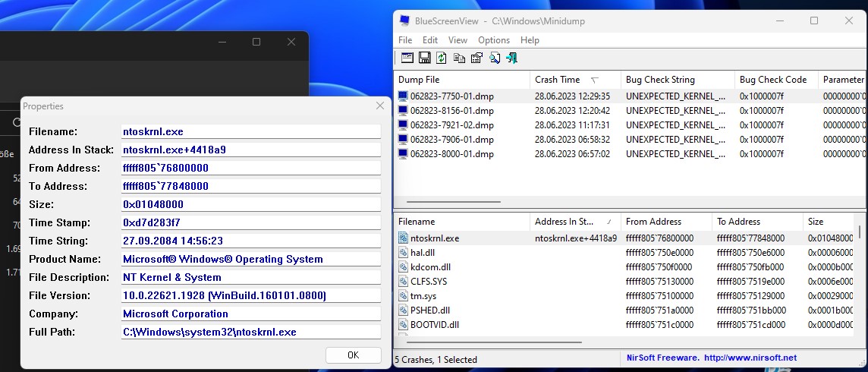
Task: Open the Properties toolbar icon in BlueScreenView
Action: pyautogui.click(x=476, y=58)
